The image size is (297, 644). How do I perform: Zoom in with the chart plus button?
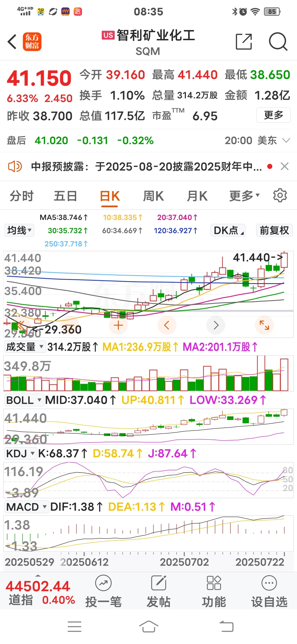point(118,325)
